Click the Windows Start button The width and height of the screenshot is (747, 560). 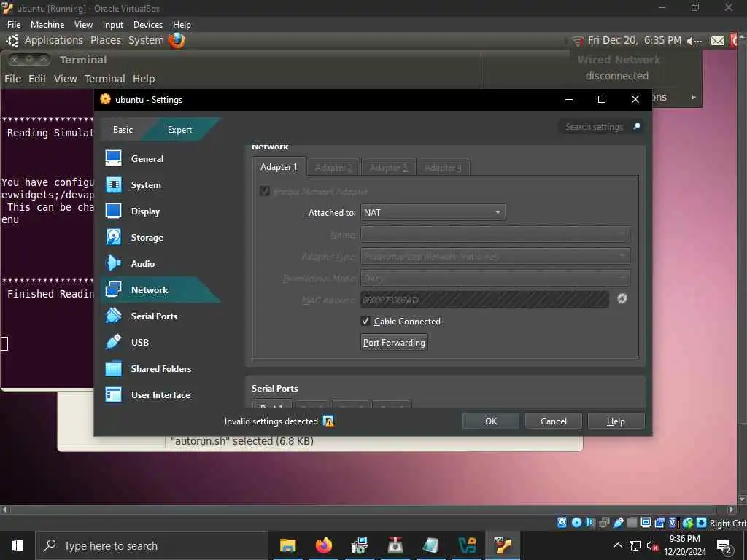pos(18,545)
